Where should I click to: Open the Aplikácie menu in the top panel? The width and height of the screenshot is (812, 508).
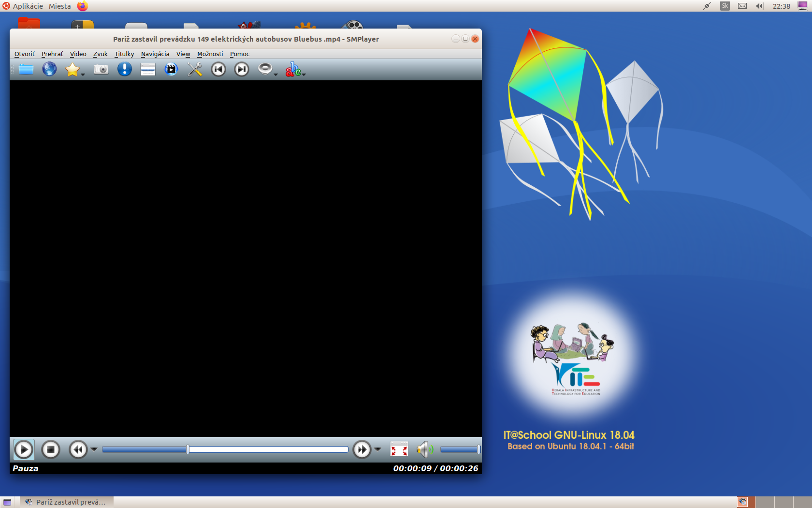28,6
